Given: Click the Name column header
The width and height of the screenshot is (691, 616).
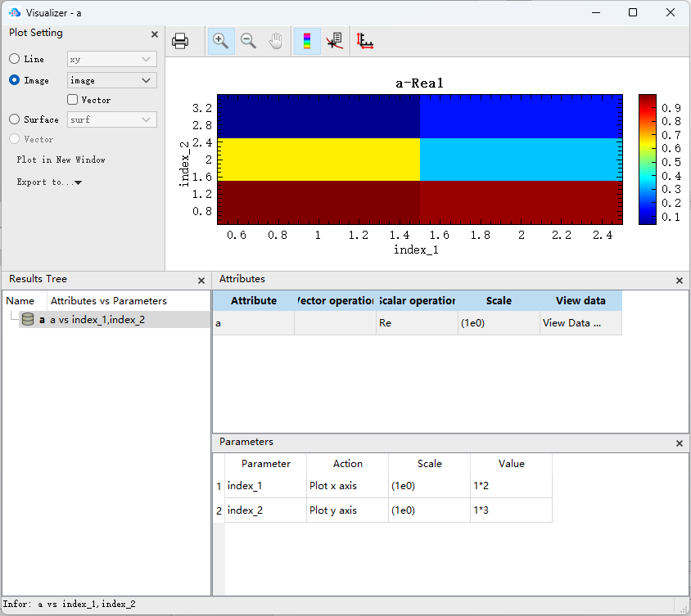Looking at the screenshot, I should (x=20, y=301).
